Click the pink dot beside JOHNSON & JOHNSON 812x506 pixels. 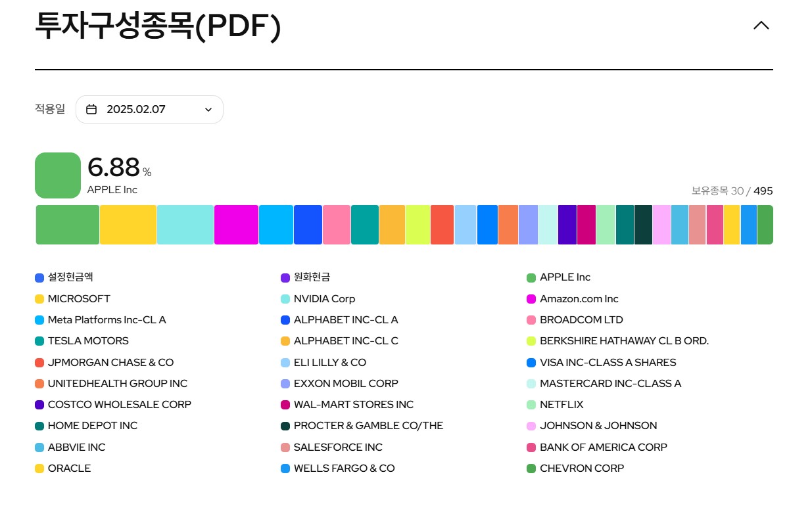(531, 426)
